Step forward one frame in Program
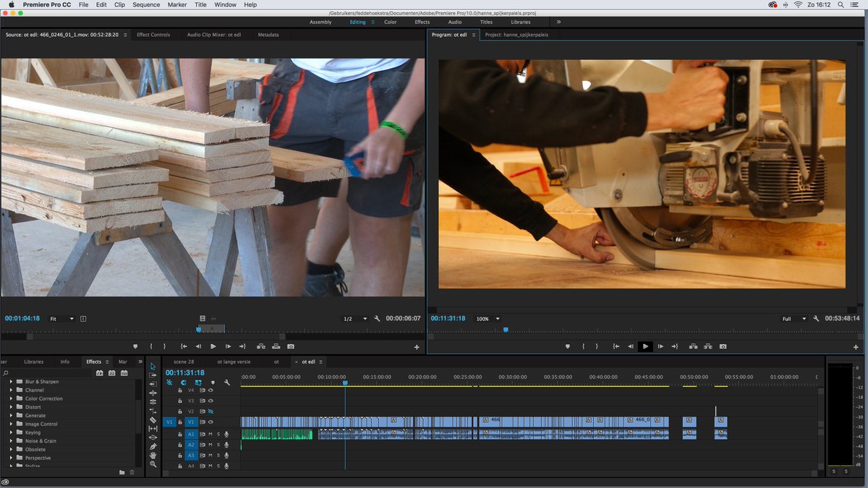868x488 pixels. point(660,346)
